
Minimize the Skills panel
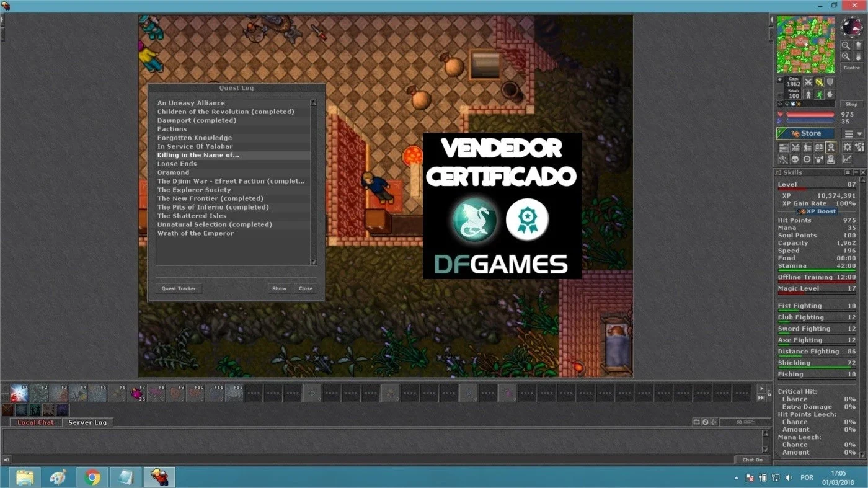[856, 172]
